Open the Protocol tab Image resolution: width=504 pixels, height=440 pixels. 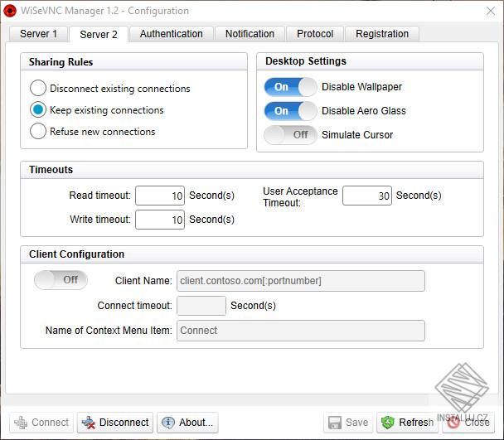click(315, 34)
